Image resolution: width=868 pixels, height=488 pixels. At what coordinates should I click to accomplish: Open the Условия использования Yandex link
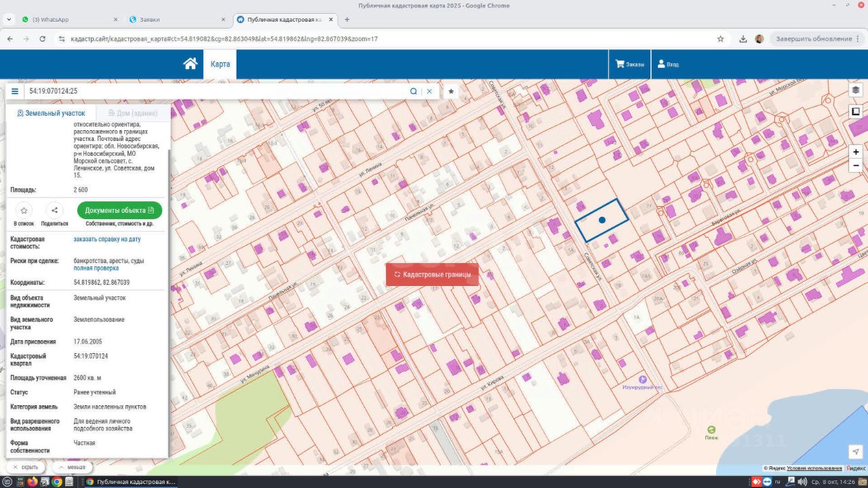click(x=814, y=468)
